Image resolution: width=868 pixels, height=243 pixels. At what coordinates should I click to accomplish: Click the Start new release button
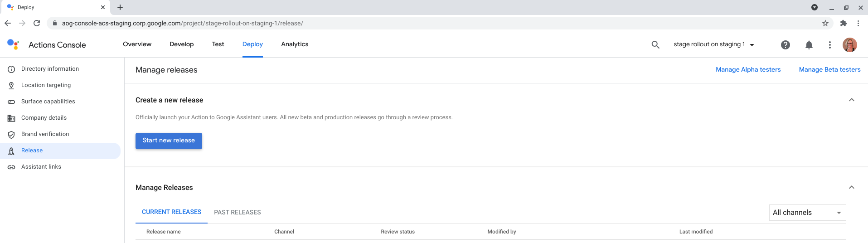point(169,141)
